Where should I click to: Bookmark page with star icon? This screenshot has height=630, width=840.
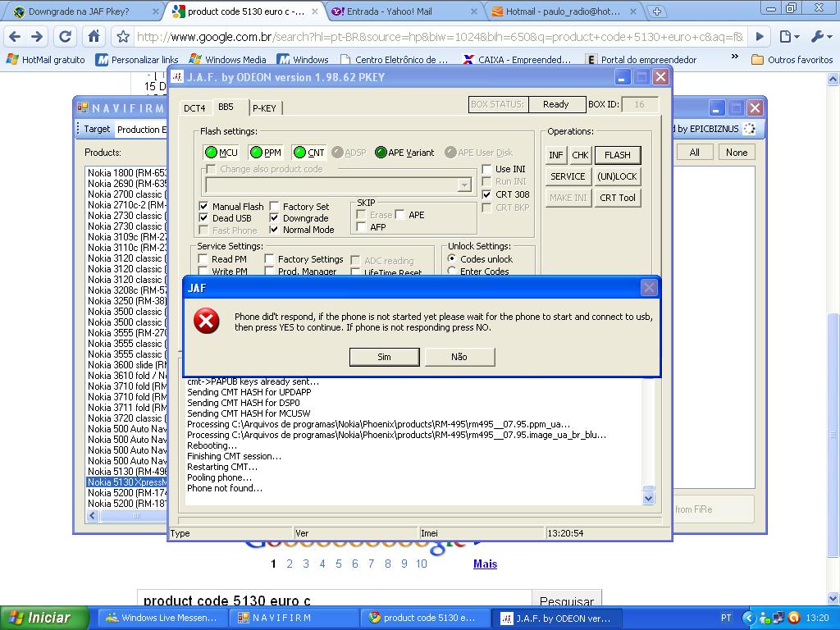coord(123,37)
